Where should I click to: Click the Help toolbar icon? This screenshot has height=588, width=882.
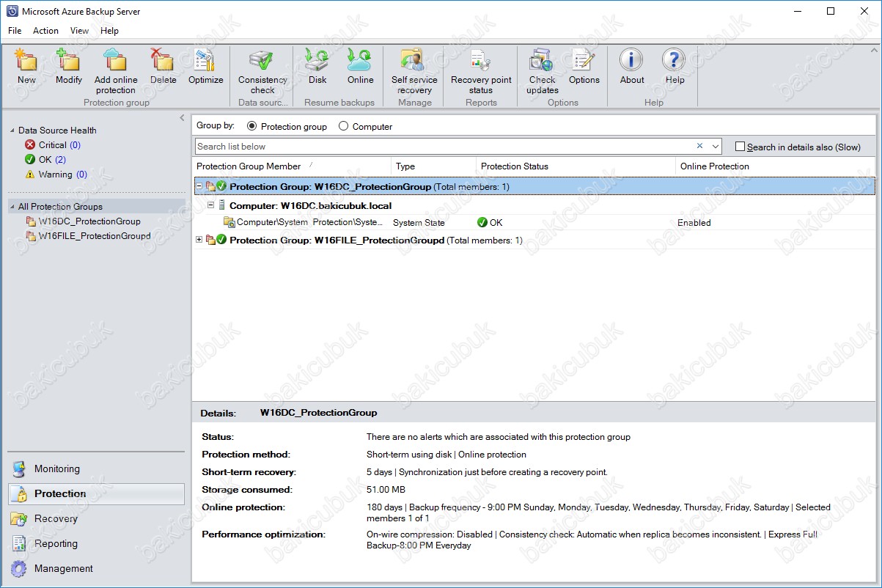point(675,60)
